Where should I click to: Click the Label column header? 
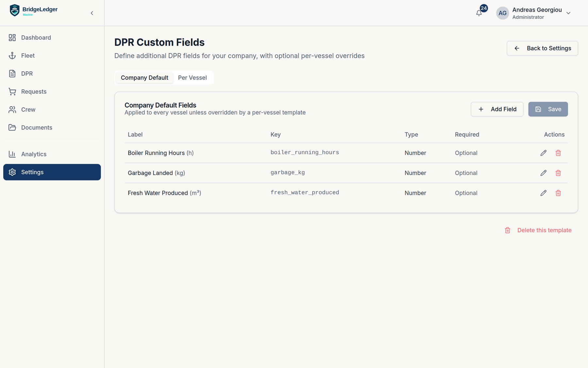[x=135, y=134]
